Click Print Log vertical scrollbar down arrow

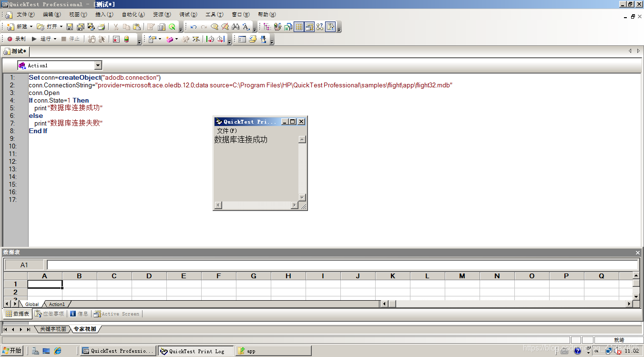point(302,197)
